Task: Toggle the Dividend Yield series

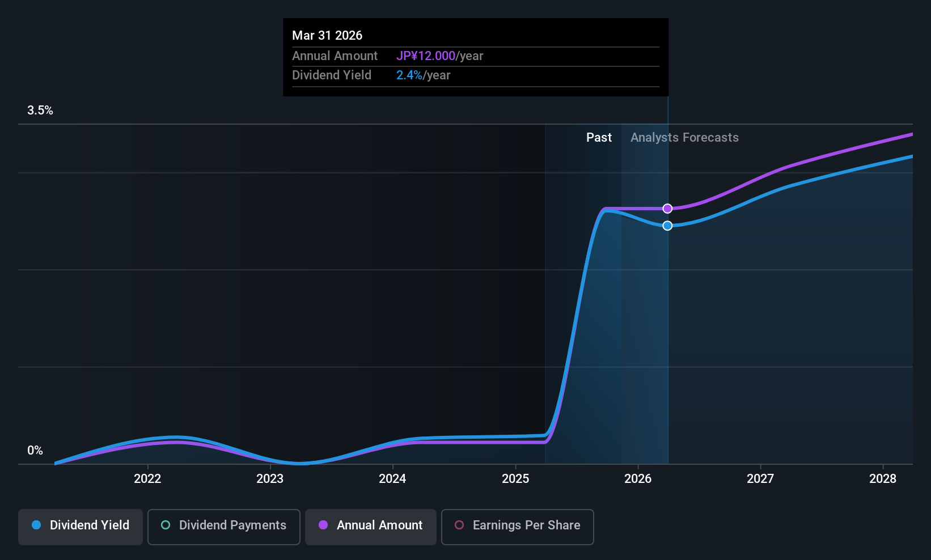Action: coord(81,527)
